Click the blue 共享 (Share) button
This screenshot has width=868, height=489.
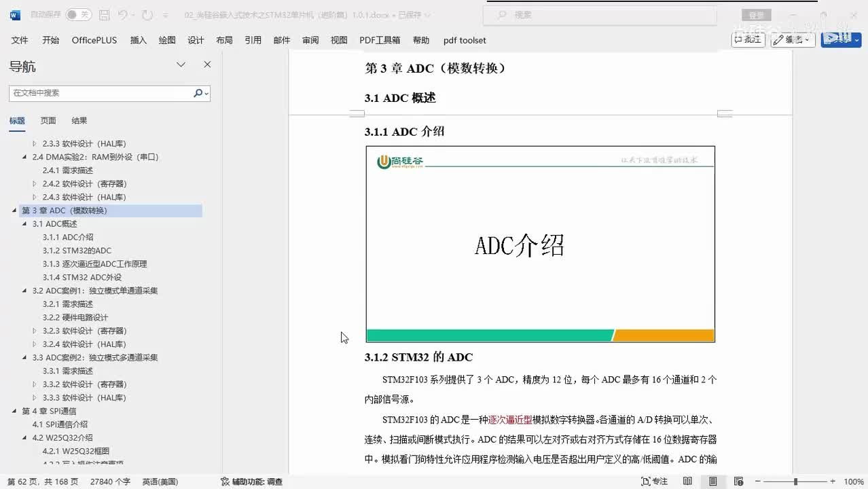841,39
